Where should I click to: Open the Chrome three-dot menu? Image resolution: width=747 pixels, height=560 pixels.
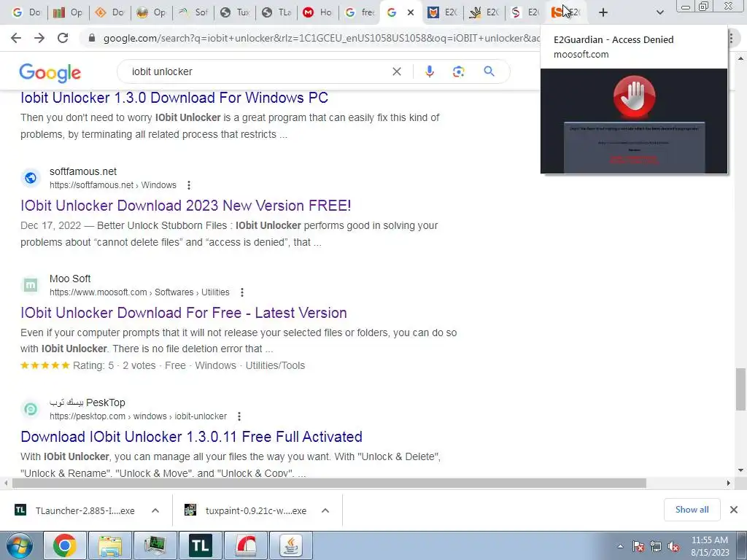coord(731,39)
